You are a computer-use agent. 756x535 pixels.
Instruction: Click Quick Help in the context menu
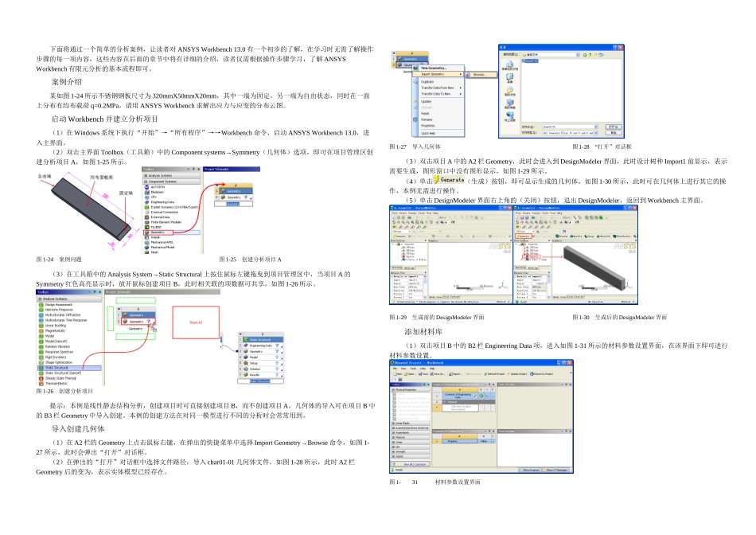coord(438,133)
